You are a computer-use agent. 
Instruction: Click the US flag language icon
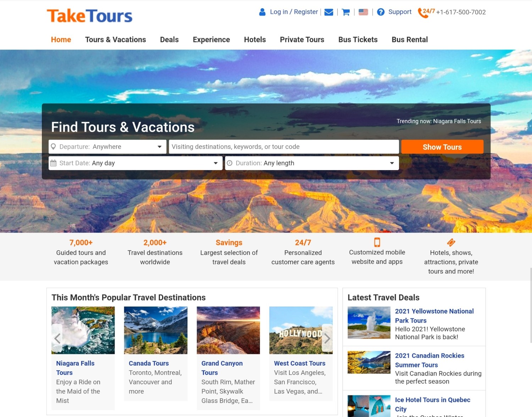(x=363, y=12)
